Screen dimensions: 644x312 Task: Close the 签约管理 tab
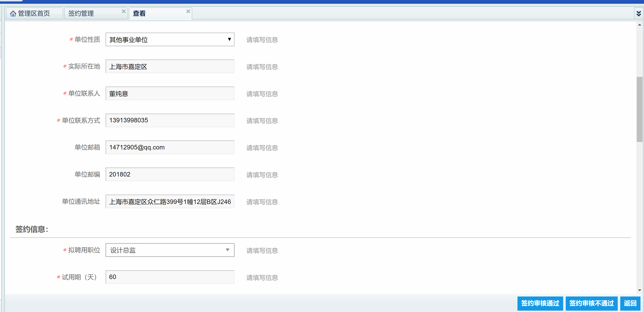[x=124, y=11]
